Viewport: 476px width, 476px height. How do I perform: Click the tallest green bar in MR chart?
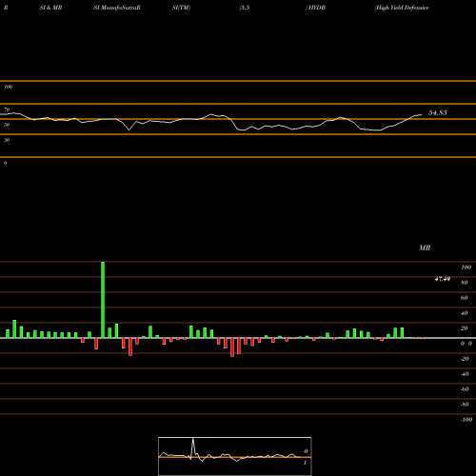click(x=103, y=300)
